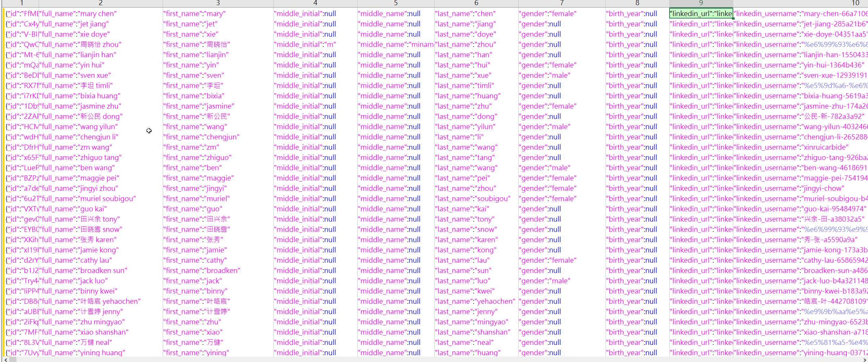
Task: Click the linkedin_username "guo-kai-95484974" cell
Action: 800,209
